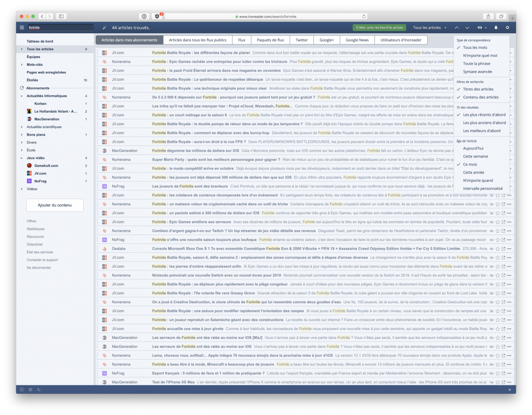Click the Safari sidebar toggle button
Viewport: 532px width, 415px height.
click(x=61, y=16)
